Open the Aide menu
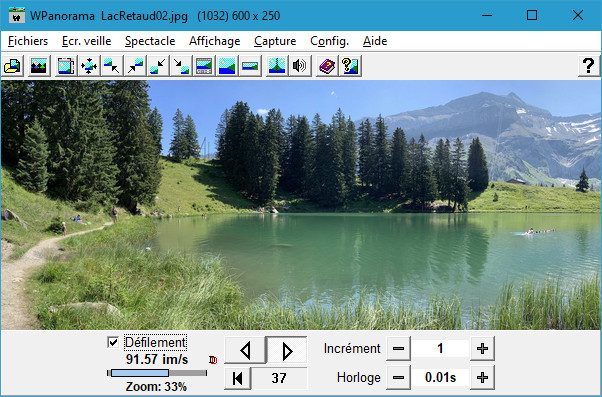 click(x=375, y=41)
